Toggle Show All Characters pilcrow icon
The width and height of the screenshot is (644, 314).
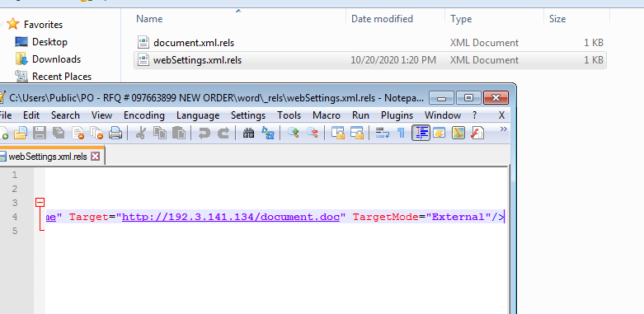(402, 133)
